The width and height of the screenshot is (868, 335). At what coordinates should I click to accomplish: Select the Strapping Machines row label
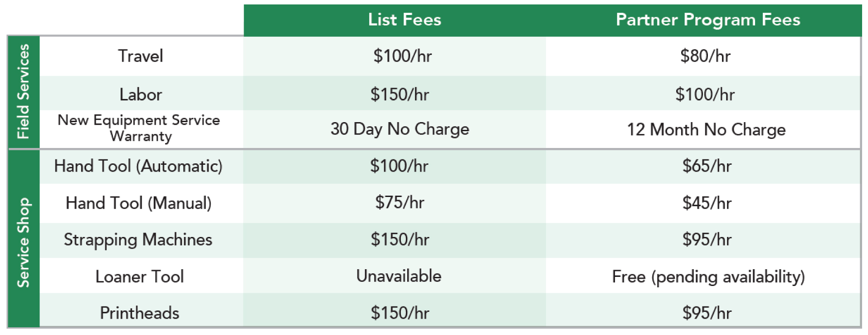[x=138, y=240]
